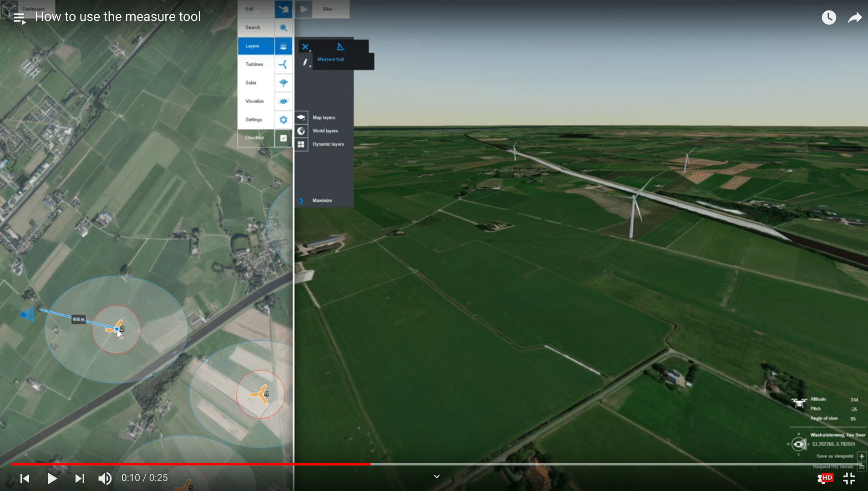Click the Watch later clock icon
Screen dimensions: 868x491
(x=829, y=18)
